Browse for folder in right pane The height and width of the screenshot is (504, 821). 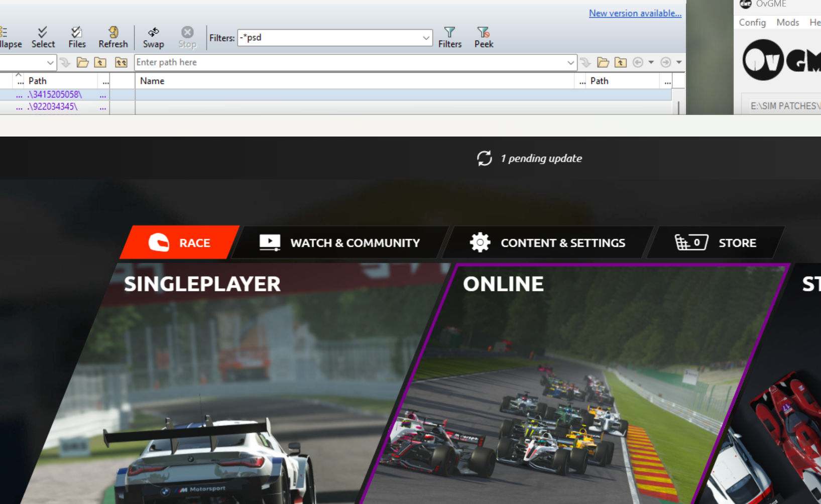(x=603, y=62)
